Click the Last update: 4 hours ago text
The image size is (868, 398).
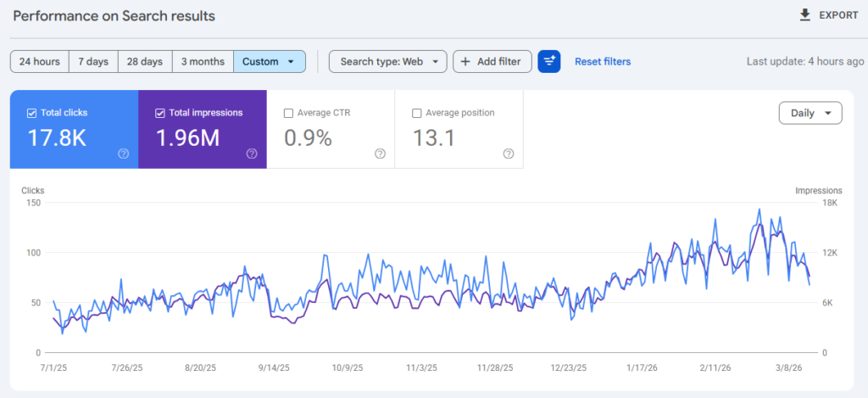[805, 62]
